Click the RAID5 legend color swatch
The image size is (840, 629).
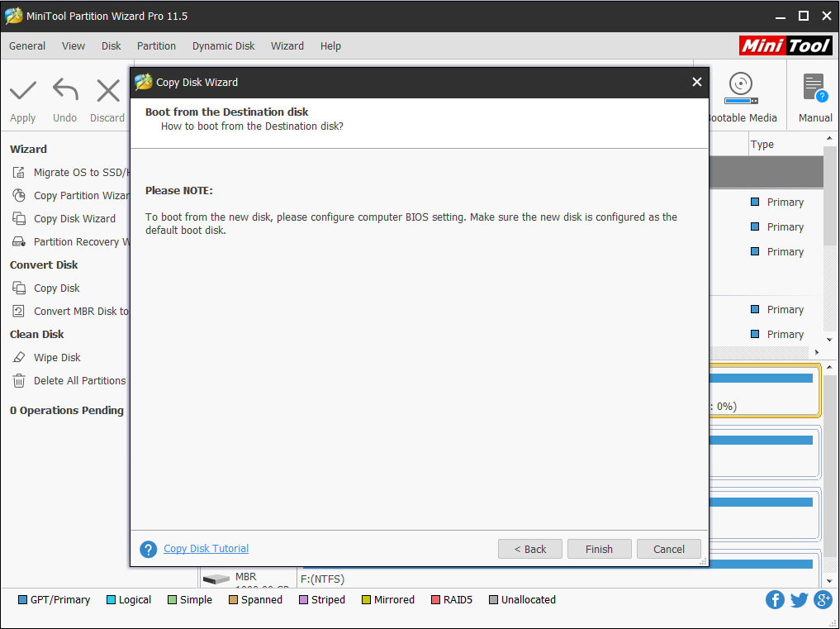(x=435, y=599)
